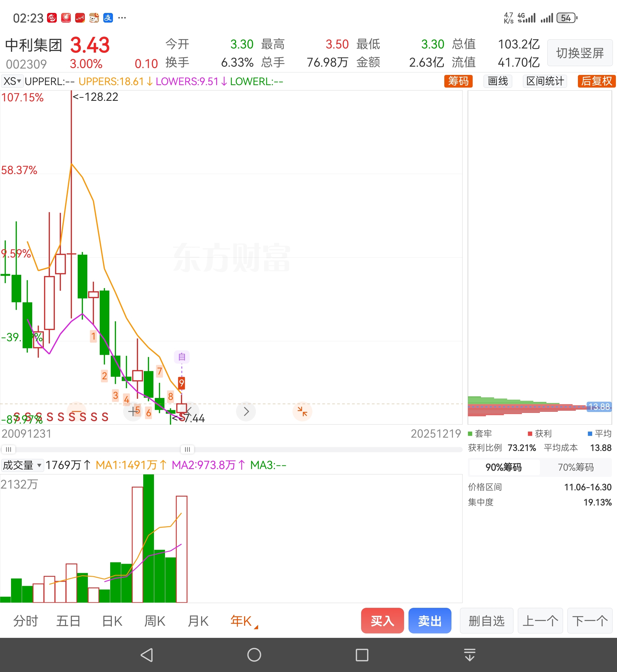Tap the purple 自 marker icon
This screenshot has height=672, width=617.
coord(182,357)
